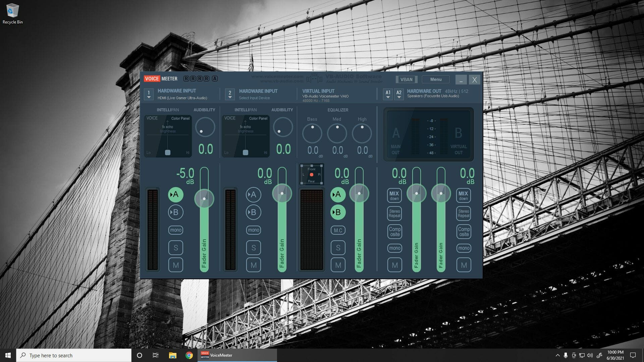The image size is (644, 362).
Task: Open the VBAN settings
Action: pyautogui.click(x=406, y=79)
